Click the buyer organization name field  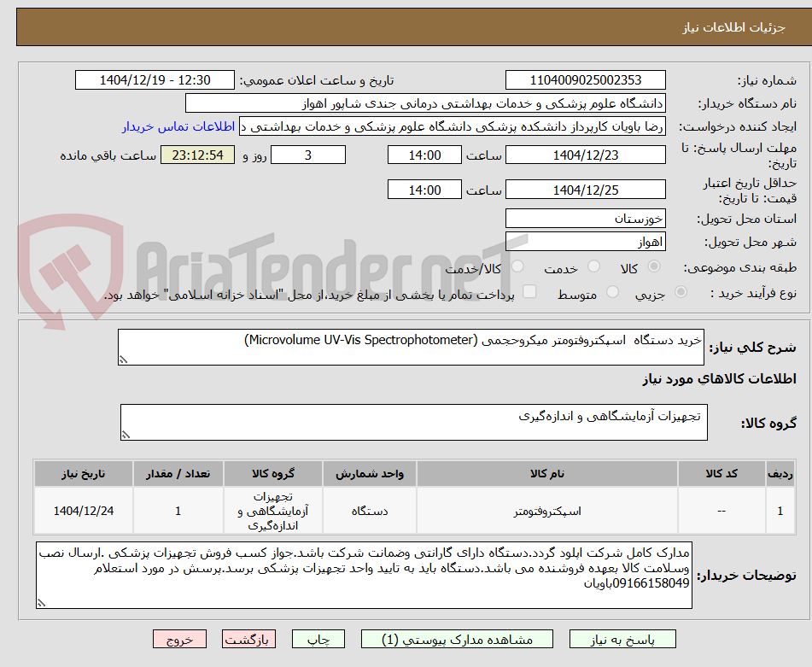pos(425,103)
